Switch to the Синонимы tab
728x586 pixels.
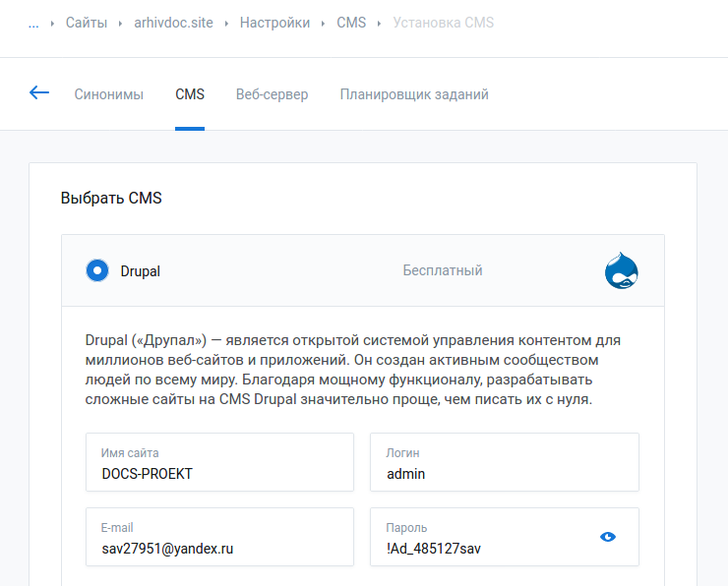[x=108, y=94]
